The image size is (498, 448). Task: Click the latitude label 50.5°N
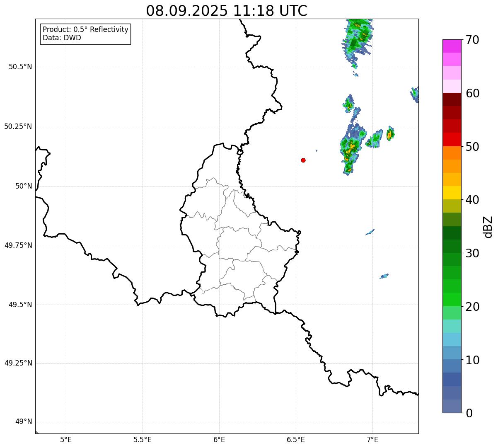click(20, 67)
